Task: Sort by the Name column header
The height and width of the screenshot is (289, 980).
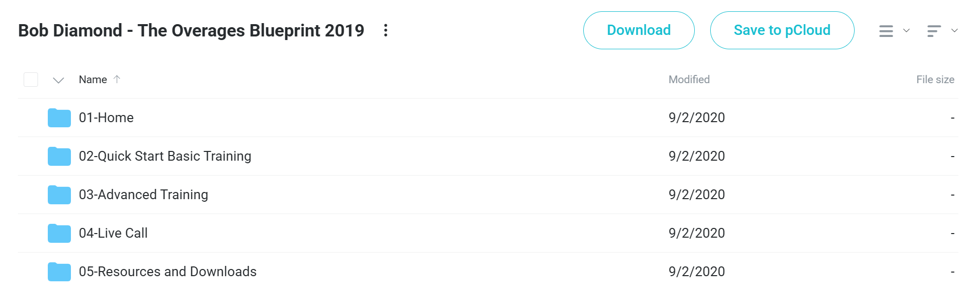Action: [x=93, y=80]
